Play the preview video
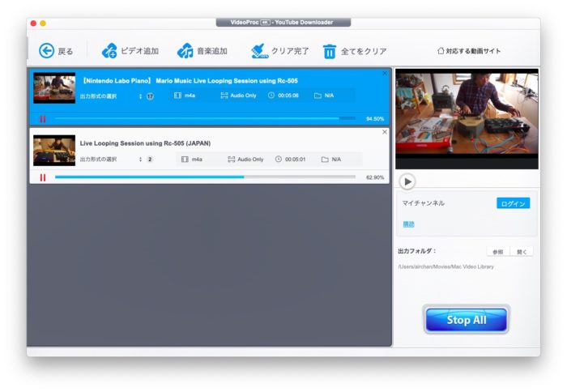The width and height of the screenshot is (567, 392). click(407, 181)
